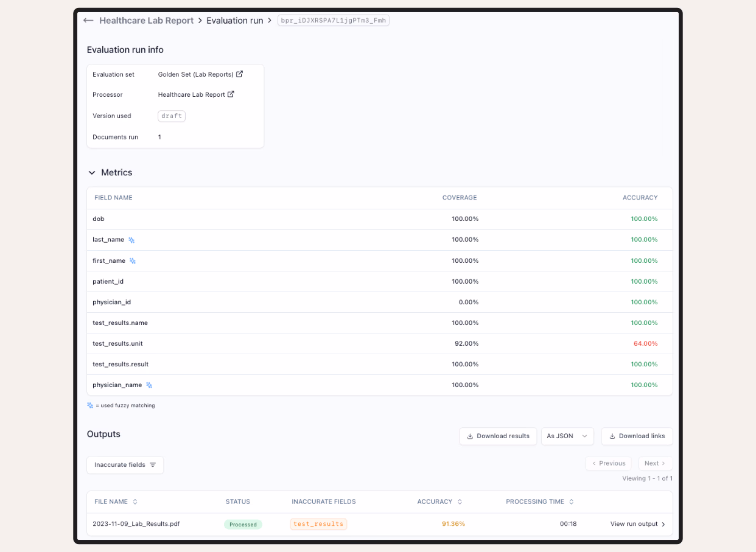The height and width of the screenshot is (552, 756).
Task: Select Evaluation run breadcrumb item
Action: tap(234, 21)
